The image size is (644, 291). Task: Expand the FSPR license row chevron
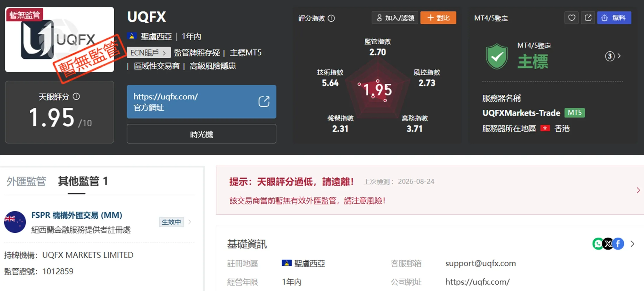[x=190, y=222]
